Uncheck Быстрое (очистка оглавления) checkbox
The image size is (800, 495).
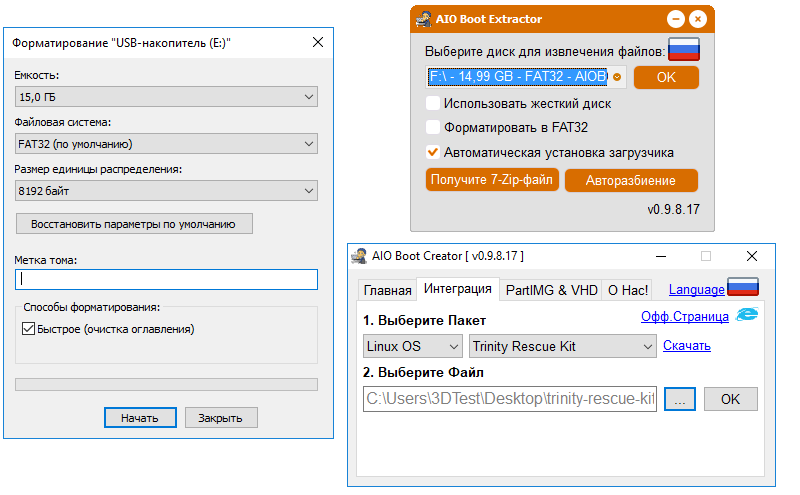tap(29, 329)
